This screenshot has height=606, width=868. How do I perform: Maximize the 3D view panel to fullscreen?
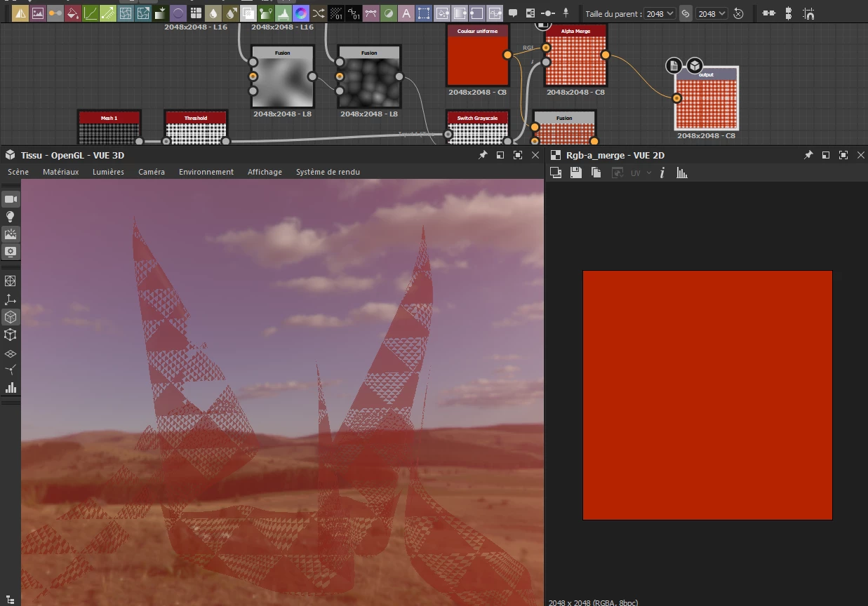(x=518, y=155)
